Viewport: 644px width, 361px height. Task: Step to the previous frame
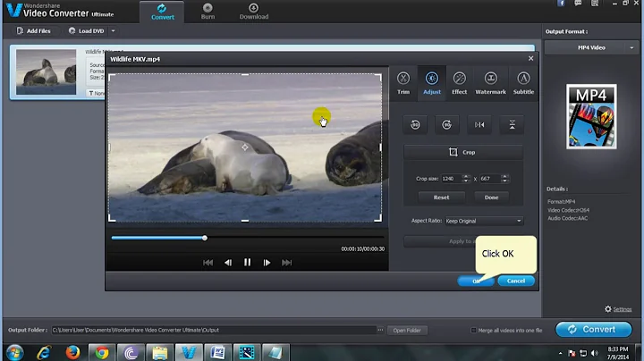228,263
